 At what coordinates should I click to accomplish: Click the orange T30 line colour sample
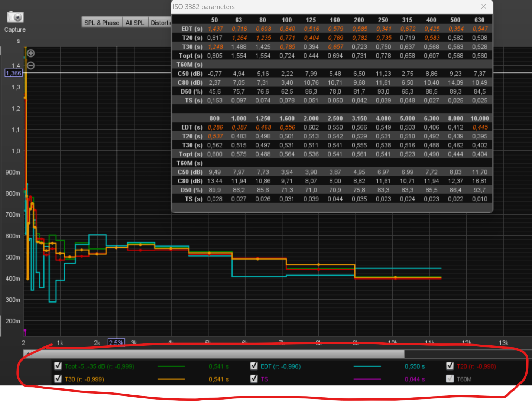tap(171, 379)
